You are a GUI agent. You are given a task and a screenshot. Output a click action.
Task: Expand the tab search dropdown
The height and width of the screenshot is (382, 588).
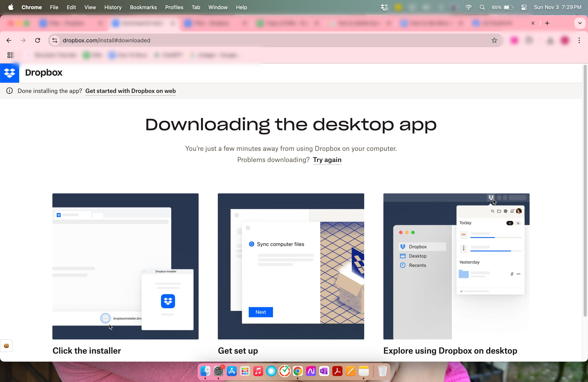click(x=580, y=23)
